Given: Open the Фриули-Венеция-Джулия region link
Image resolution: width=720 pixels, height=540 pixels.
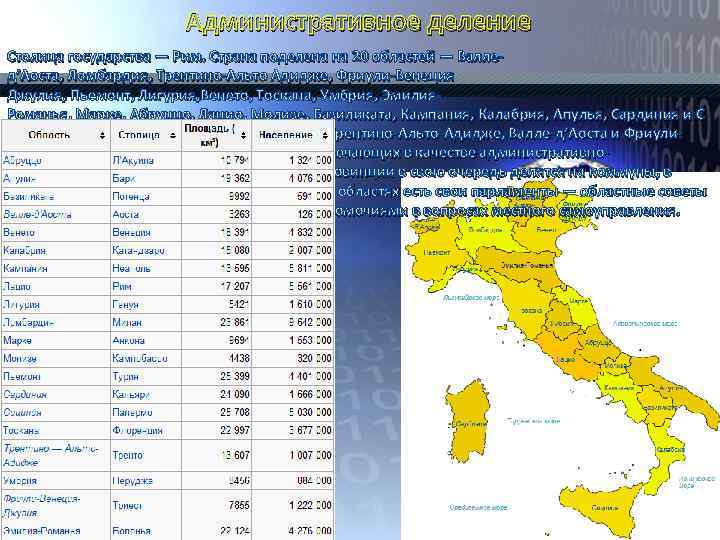Looking at the screenshot, I should pyautogui.click(x=42, y=505).
